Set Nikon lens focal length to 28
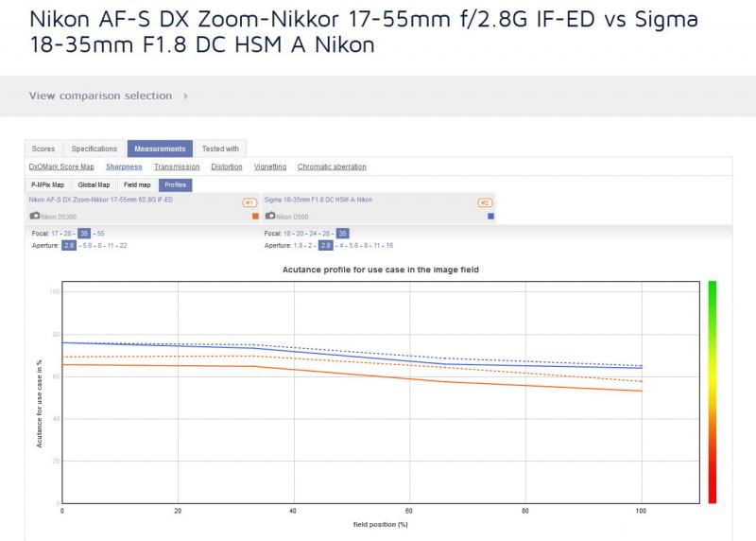The image size is (756, 541). pyautogui.click(x=67, y=234)
